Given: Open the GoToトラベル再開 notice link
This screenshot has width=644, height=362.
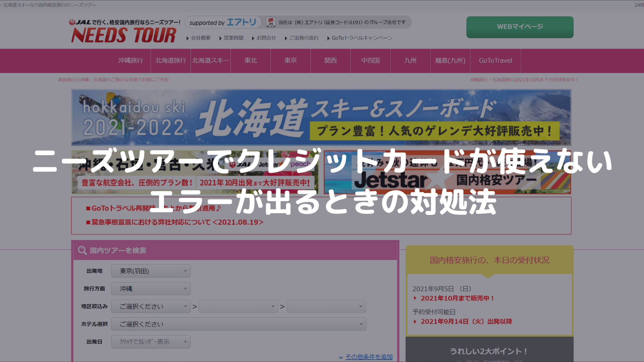Looking at the screenshot, I should tap(154, 208).
